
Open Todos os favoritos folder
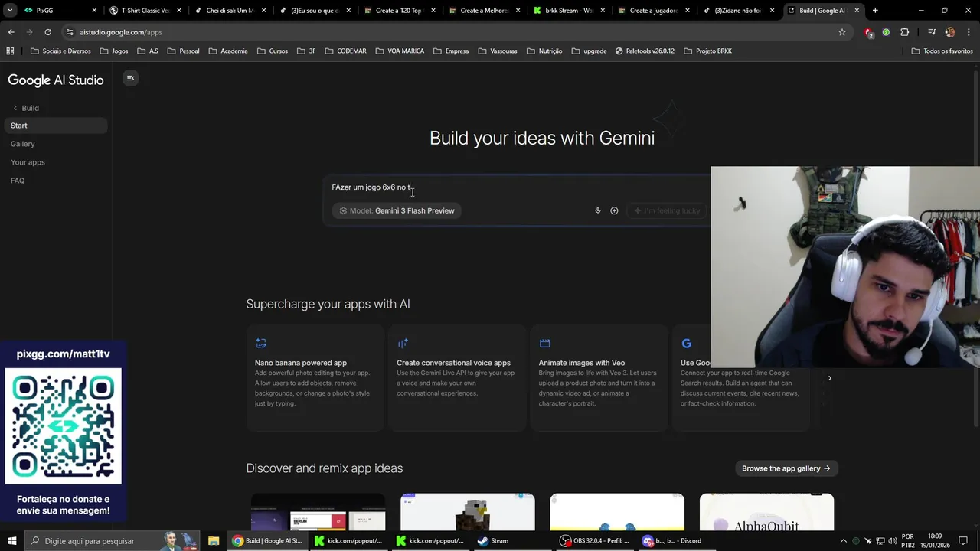tap(942, 51)
